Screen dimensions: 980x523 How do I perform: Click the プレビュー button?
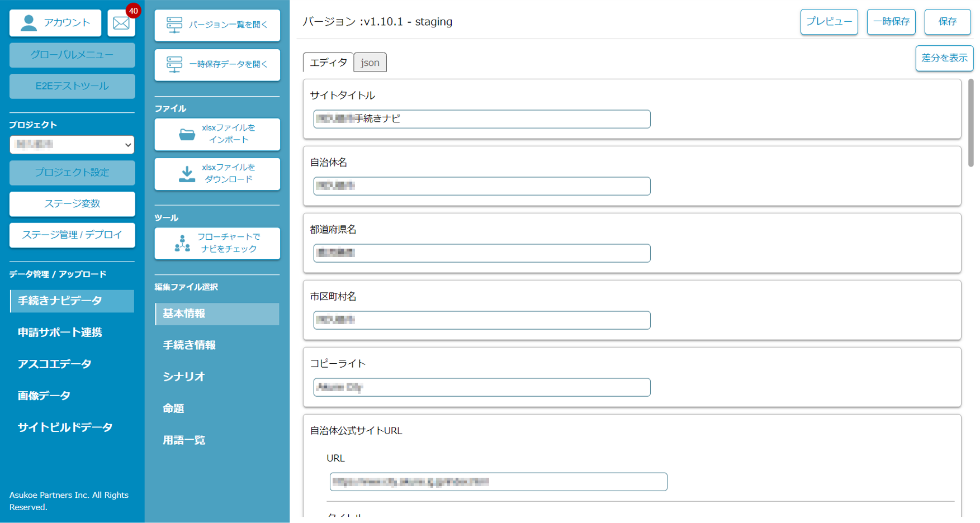(828, 22)
